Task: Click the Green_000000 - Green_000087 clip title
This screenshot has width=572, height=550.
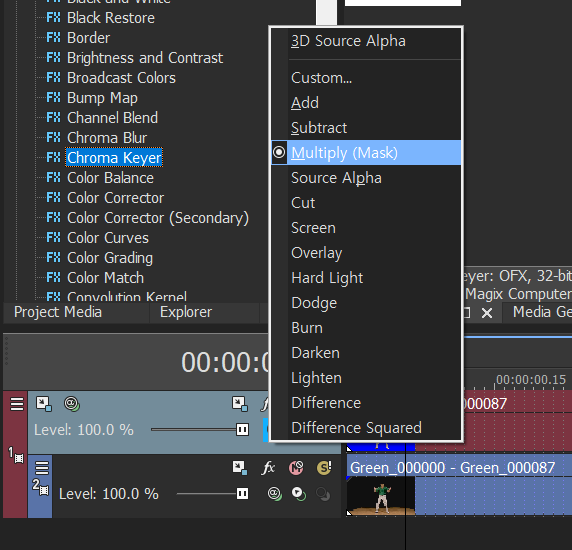Action: tap(452, 468)
